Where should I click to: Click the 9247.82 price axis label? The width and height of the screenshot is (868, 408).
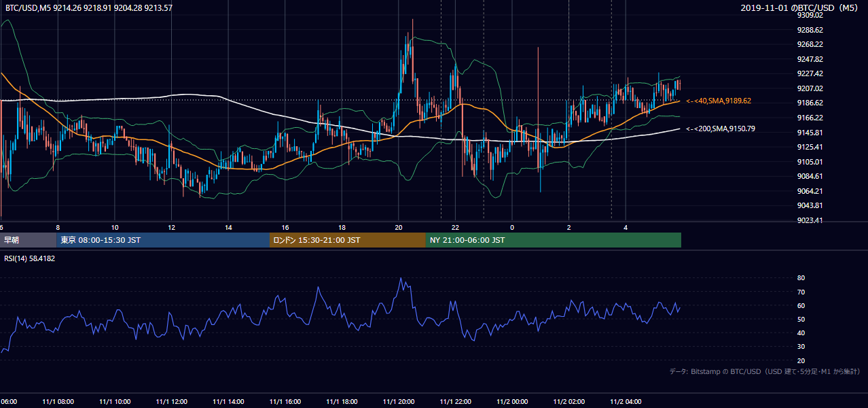(x=810, y=59)
